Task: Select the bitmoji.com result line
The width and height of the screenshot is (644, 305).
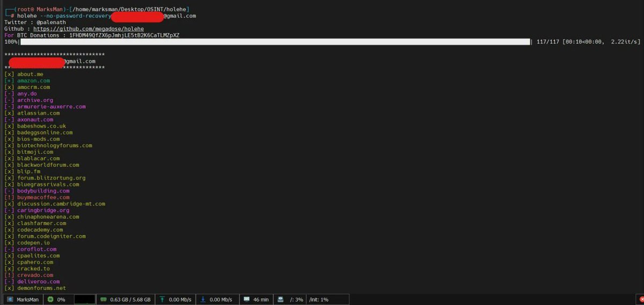Action: point(28,152)
